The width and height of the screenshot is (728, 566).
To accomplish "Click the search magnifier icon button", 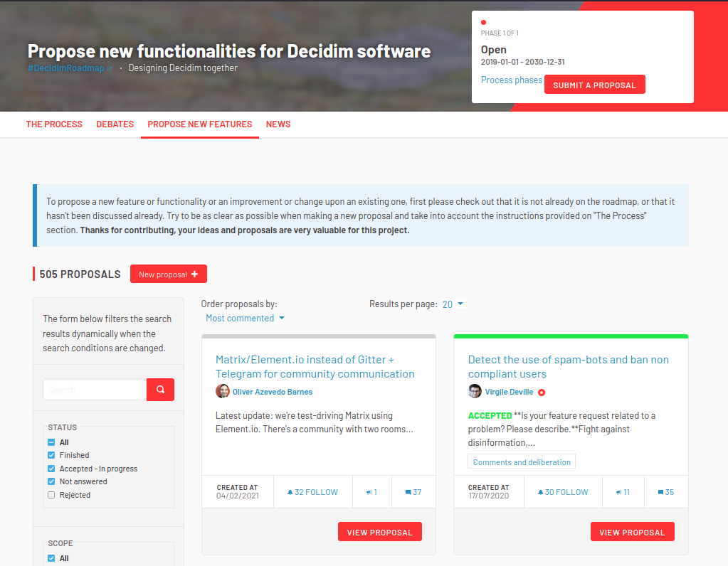I will (x=160, y=389).
